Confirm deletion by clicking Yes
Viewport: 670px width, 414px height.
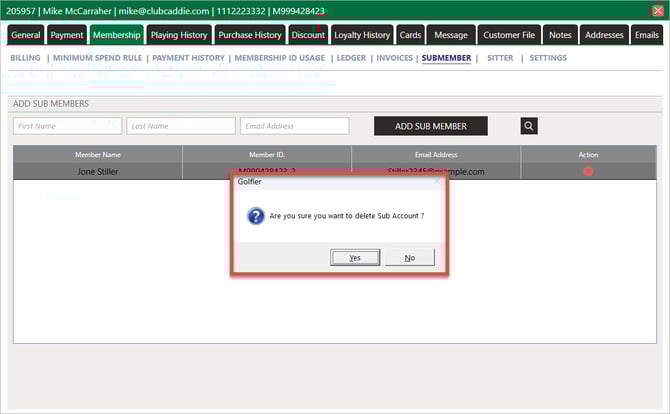(x=355, y=257)
